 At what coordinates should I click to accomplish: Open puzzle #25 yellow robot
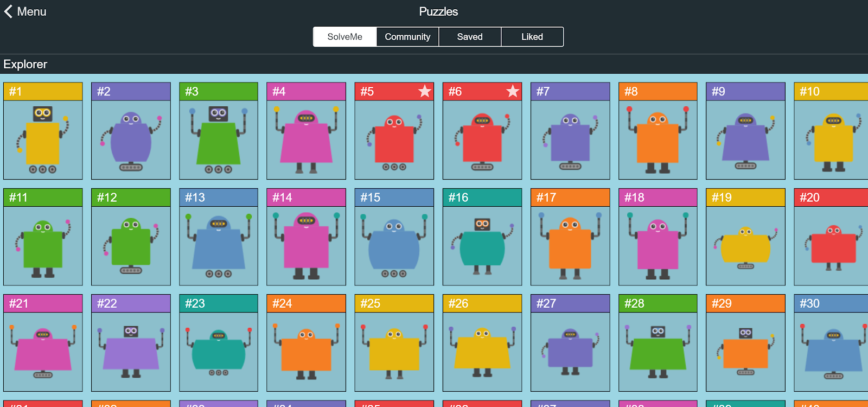(x=394, y=343)
